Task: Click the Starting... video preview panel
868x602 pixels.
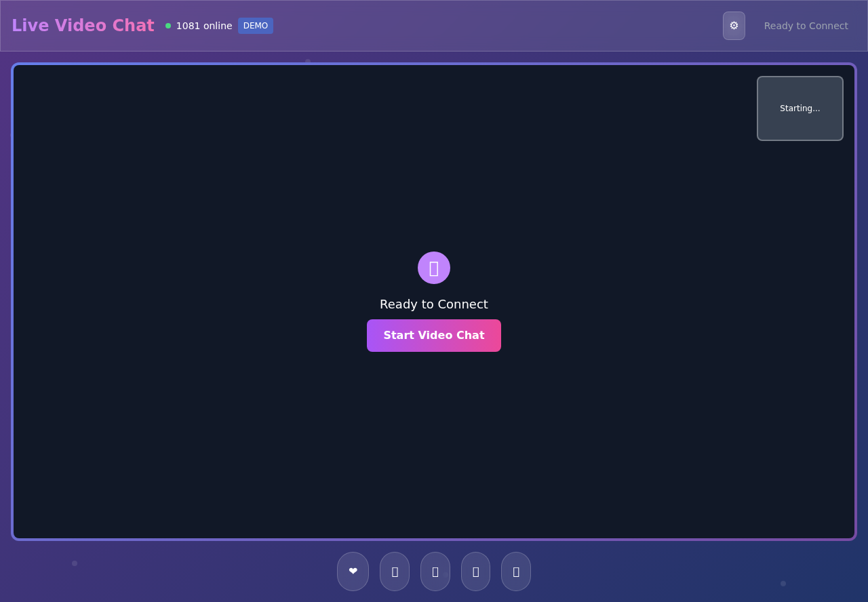Action: pos(800,108)
